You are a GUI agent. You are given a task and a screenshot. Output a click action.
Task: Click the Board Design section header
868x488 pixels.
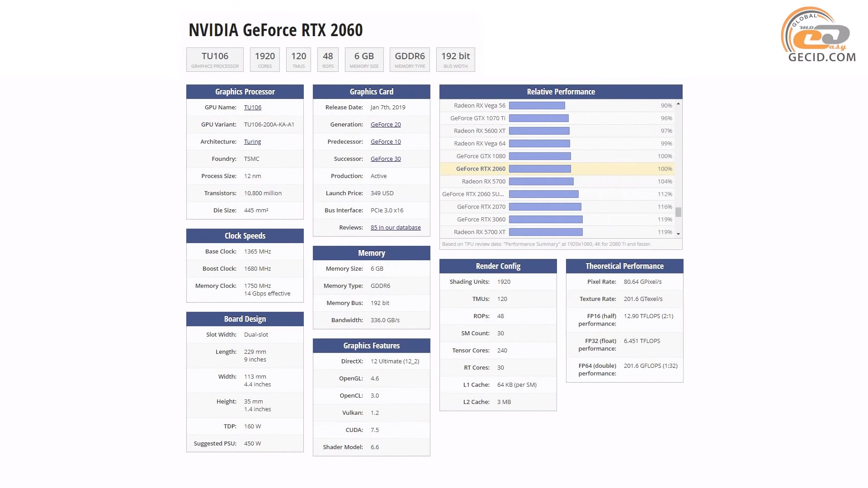point(245,319)
